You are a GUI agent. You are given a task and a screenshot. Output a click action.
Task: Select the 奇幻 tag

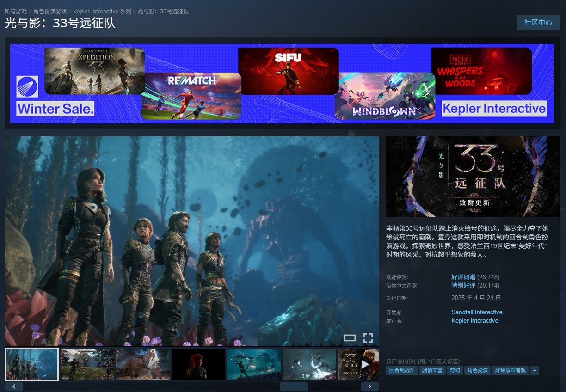(455, 371)
